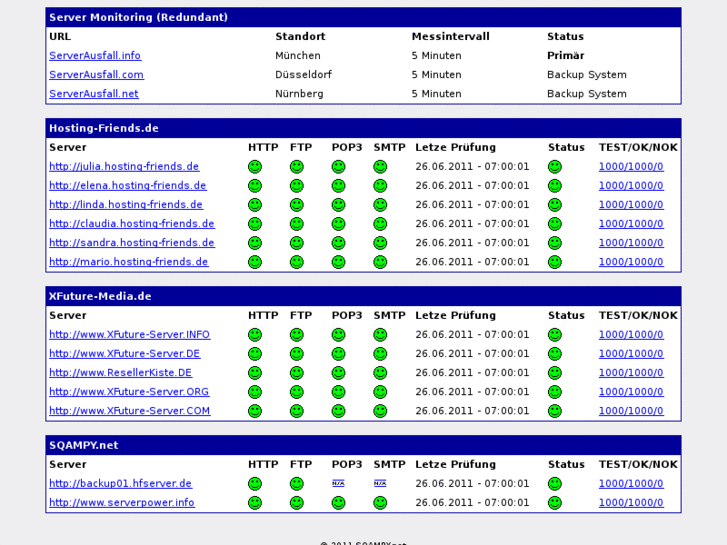Click HTTP smiley for julia.hosting-friends.de
Image resolution: width=727 pixels, height=545 pixels.
255,167
